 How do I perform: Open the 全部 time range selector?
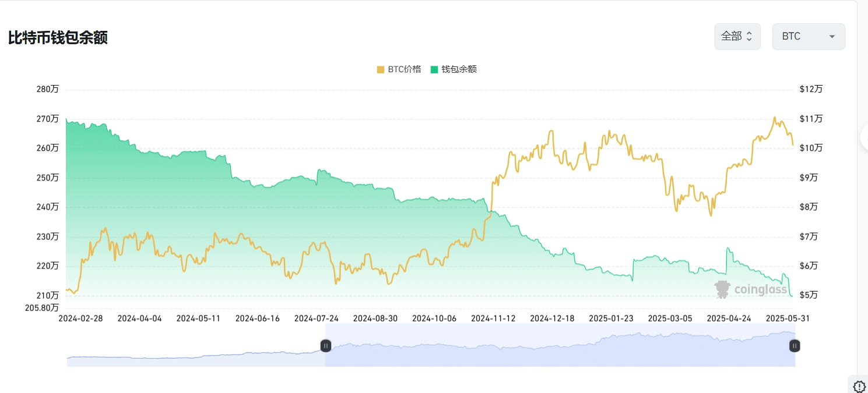point(737,36)
